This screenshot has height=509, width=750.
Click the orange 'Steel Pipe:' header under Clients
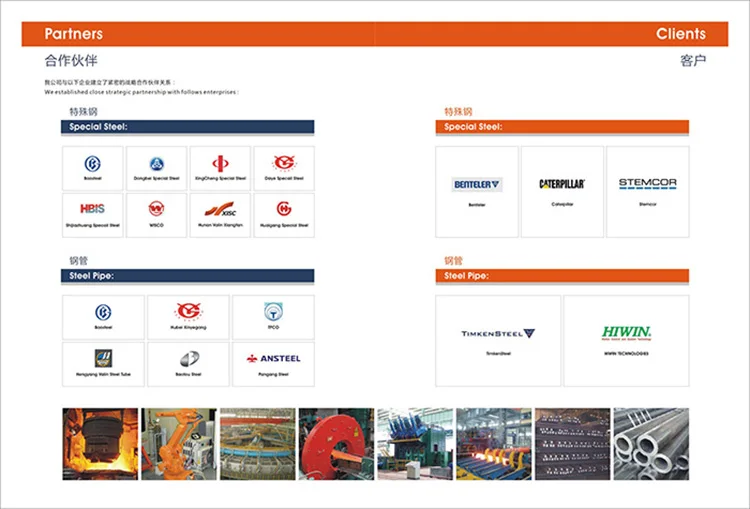click(562, 276)
